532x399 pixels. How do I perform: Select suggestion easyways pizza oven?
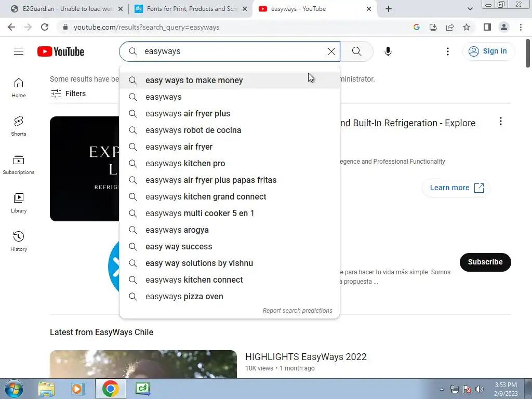(x=230, y=297)
